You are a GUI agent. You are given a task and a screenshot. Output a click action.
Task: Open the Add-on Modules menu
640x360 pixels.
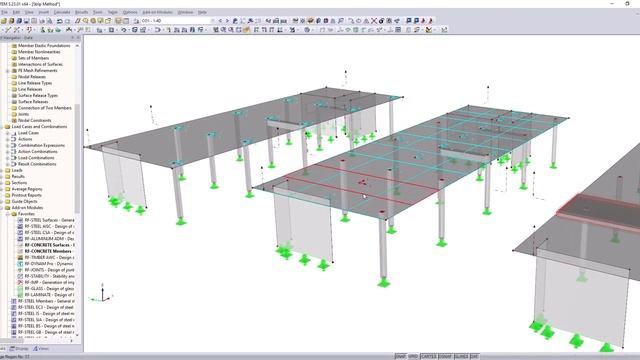point(158,12)
